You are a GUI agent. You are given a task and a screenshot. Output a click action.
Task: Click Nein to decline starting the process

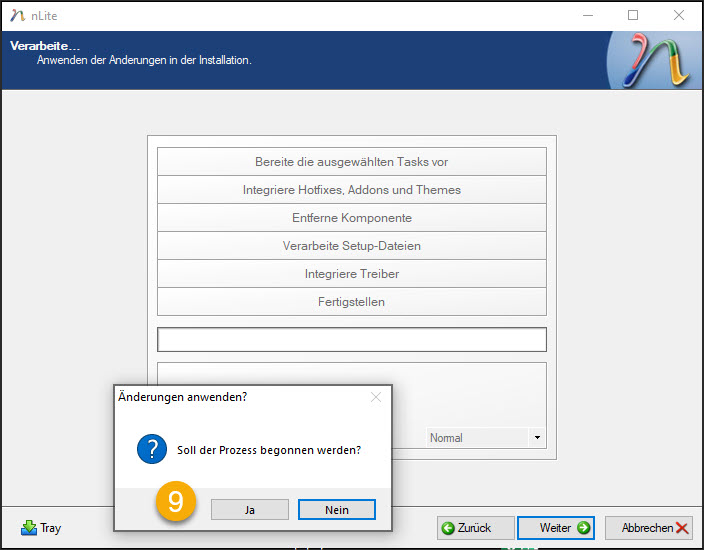337,510
